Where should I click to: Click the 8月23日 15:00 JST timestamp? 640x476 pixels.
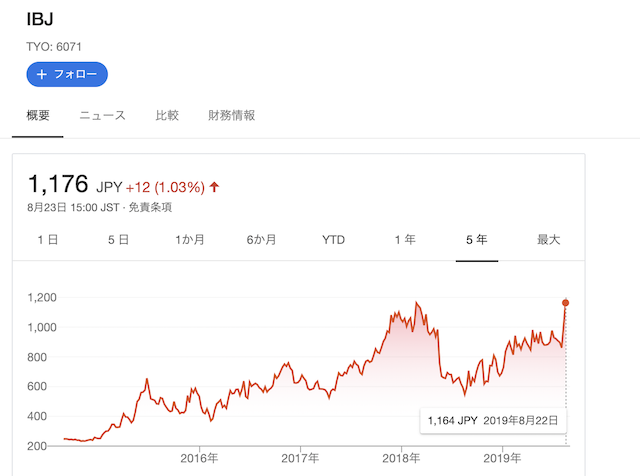click(73, 207)
